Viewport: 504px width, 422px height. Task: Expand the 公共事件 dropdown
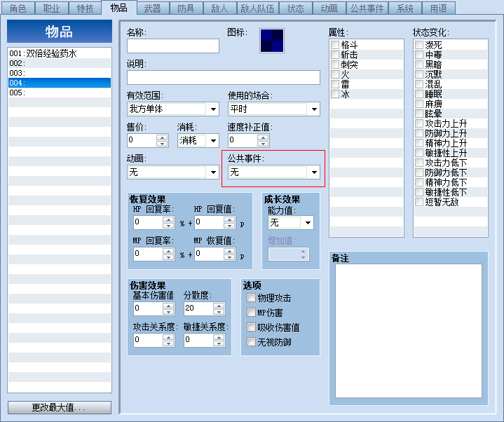coord(274,172)
